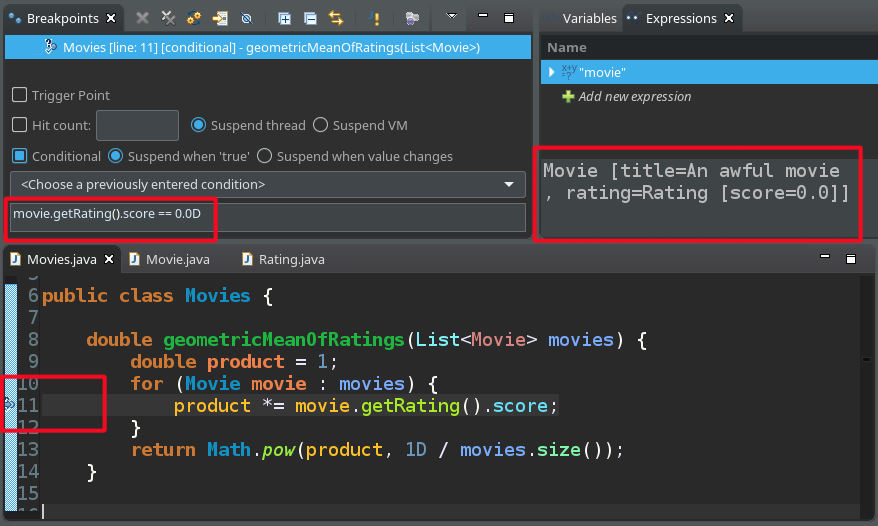
Task: Click "score" field on line 11
Action: (520, 405)
